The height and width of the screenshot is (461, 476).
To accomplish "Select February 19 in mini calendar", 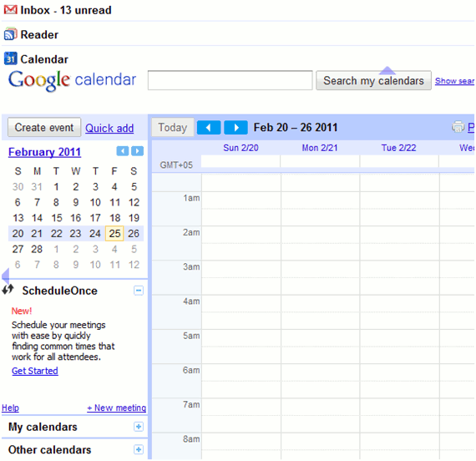I will click(x=134, y=218).
